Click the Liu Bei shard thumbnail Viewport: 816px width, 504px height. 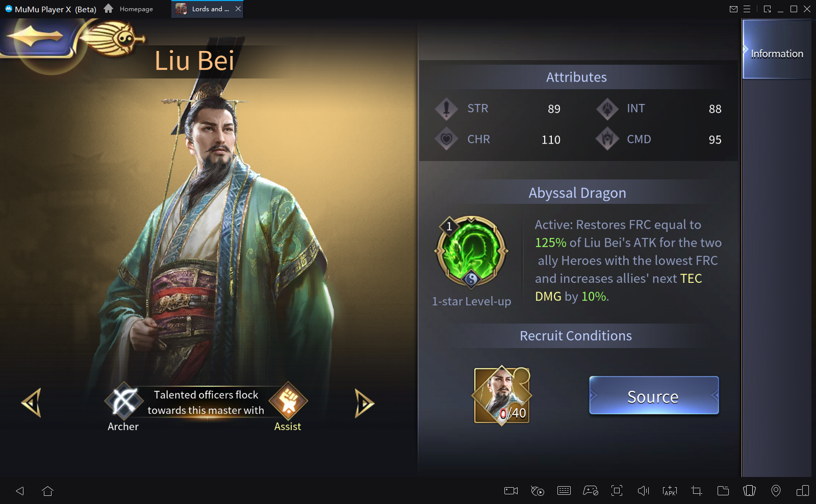click(502, 395)
